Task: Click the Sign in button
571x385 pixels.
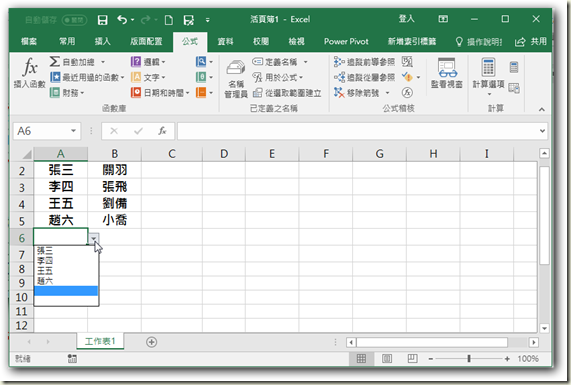Action: 406,19
